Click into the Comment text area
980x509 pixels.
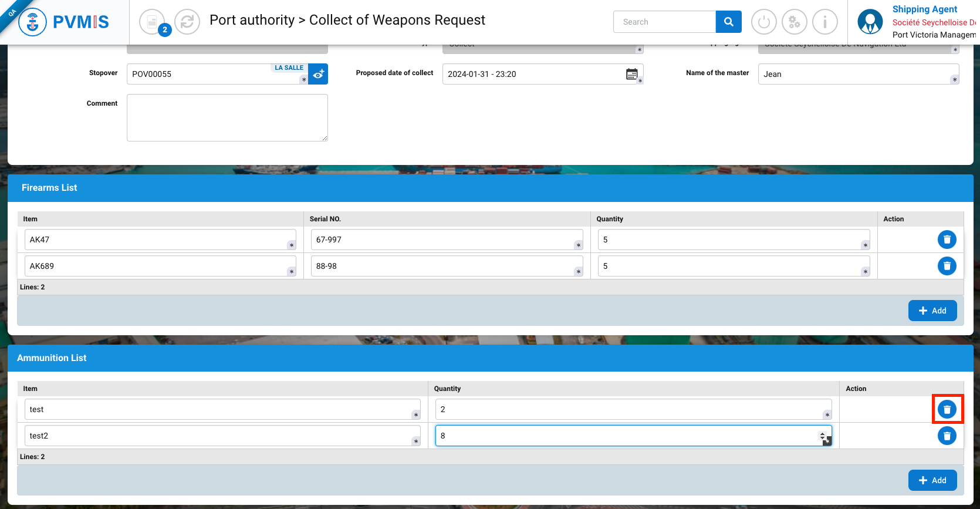point(227,117)
